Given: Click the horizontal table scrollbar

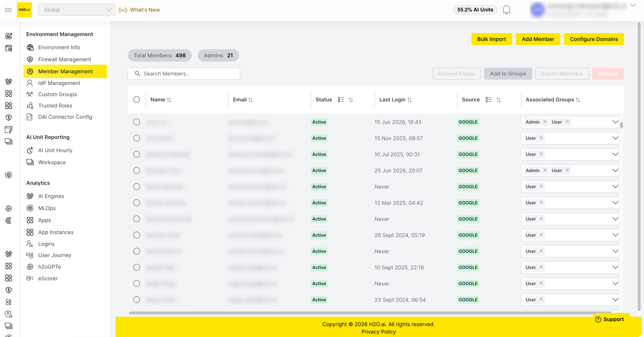Looking at the screenshot, I should pyautogui.click(x=370, y=313).
